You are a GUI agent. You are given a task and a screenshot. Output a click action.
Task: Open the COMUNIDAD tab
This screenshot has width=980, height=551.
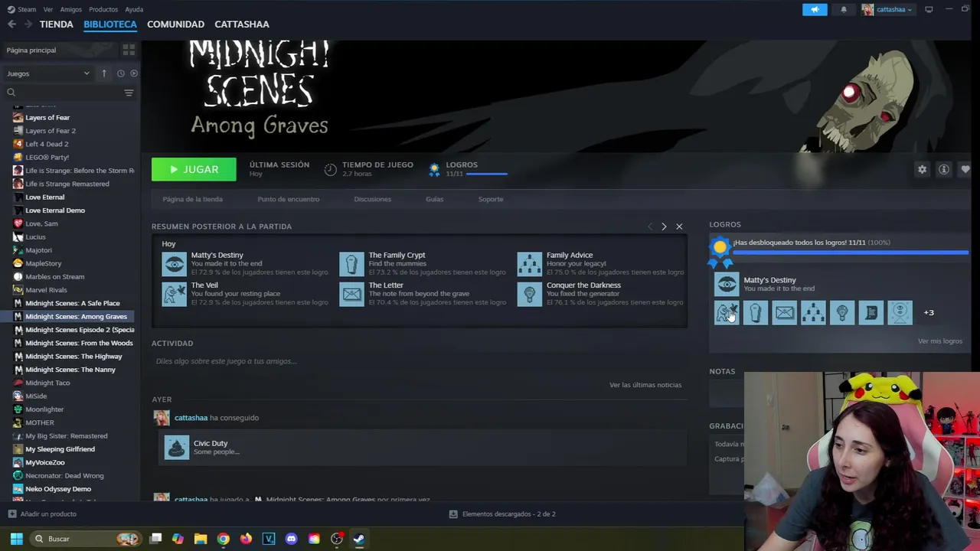coord(175,24)
